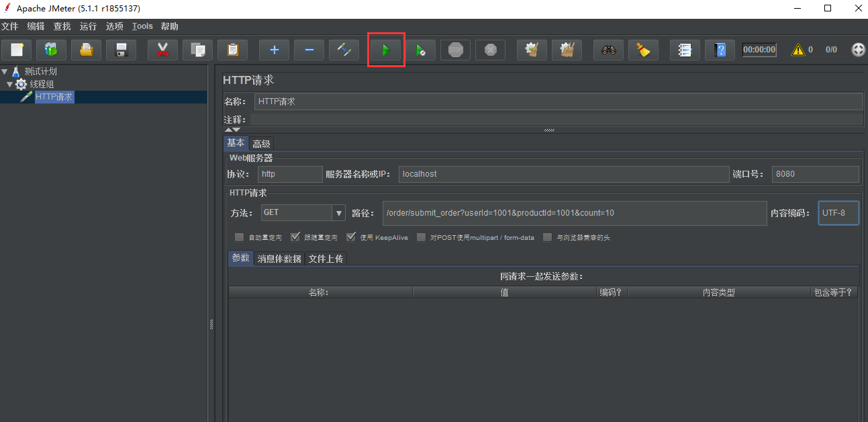
Task: Open the 消息体数据 tab
Action: pyautogui.click(x=279, y=259)
